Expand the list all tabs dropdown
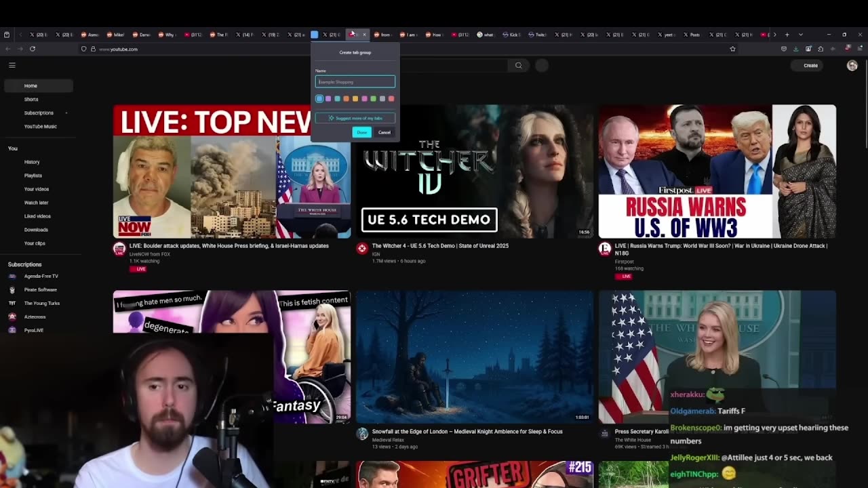This screenshot has width=868, height=488. click(801, 35)
